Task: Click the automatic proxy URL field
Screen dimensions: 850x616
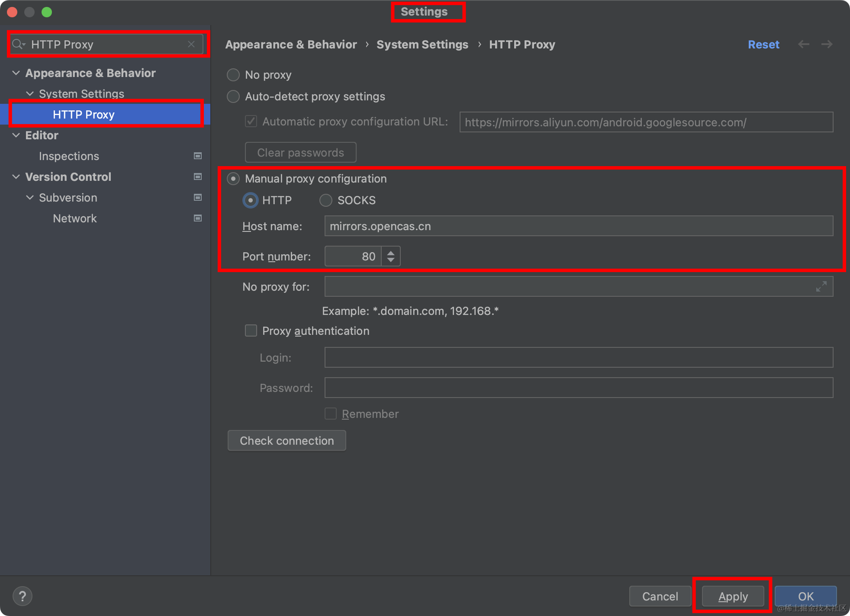Action: [x=646, y=122]
